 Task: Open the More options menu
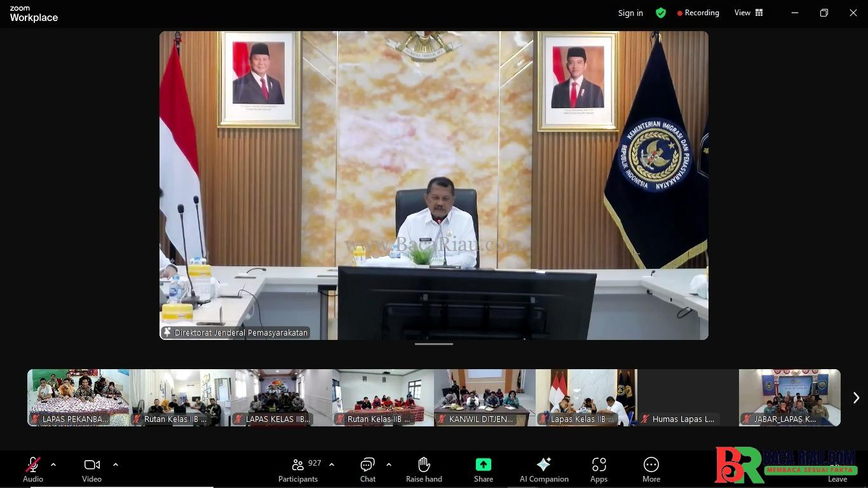click(651, 469)
